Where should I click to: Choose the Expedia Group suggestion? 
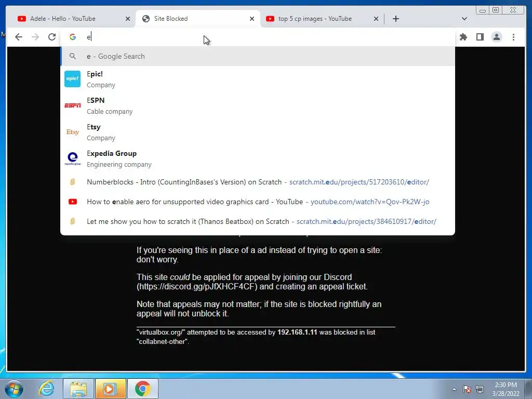point(258,158)
